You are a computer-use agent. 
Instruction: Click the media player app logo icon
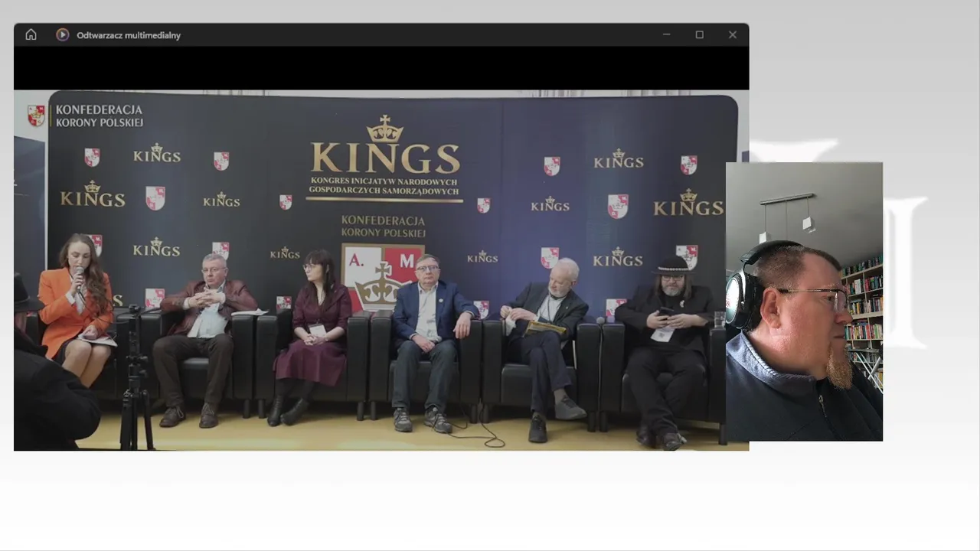(x=63, y=34)
